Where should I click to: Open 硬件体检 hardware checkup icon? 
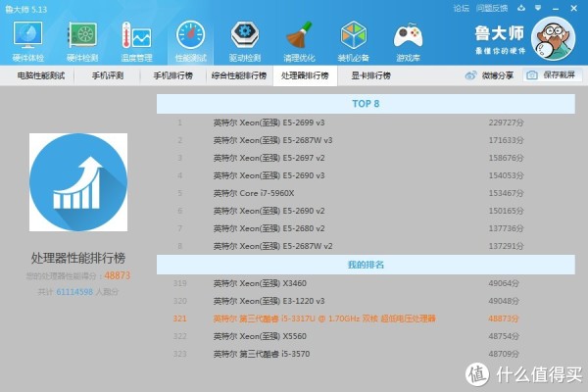28,41
